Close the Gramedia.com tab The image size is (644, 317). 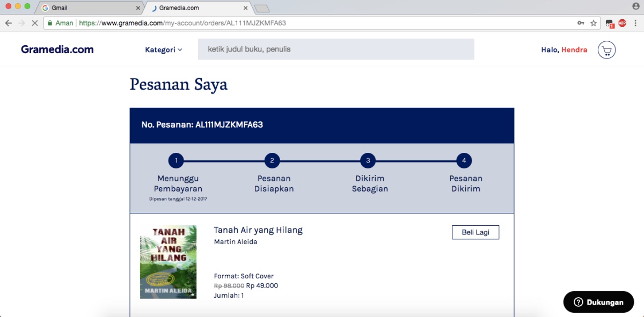(246, 8)
